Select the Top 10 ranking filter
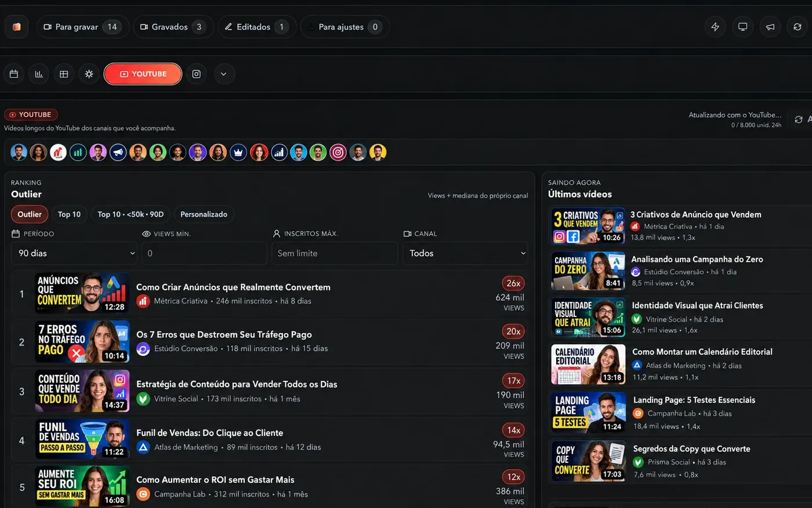The height and width of the screenshot is (508, 812). 69,214
